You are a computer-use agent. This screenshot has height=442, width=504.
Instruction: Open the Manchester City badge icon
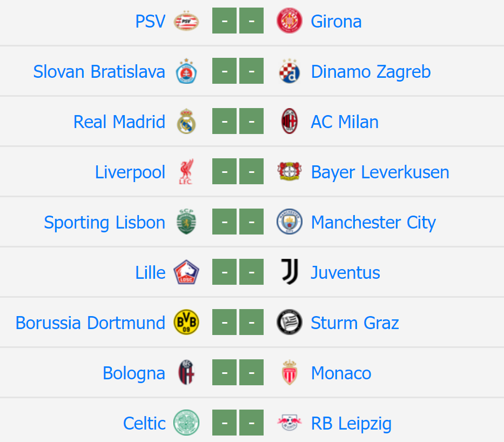tap(289, 223)
